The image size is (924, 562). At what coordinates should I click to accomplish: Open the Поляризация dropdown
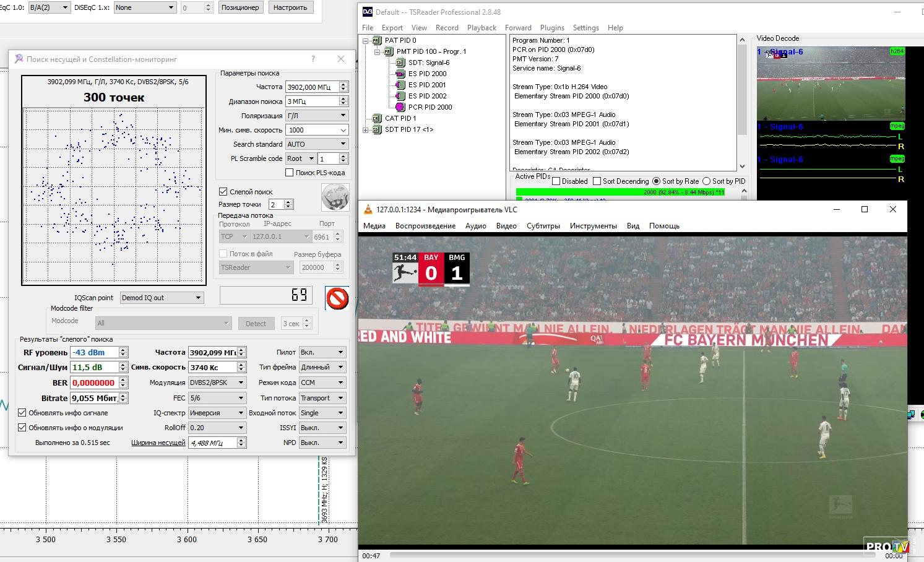[x=316, y=116]
